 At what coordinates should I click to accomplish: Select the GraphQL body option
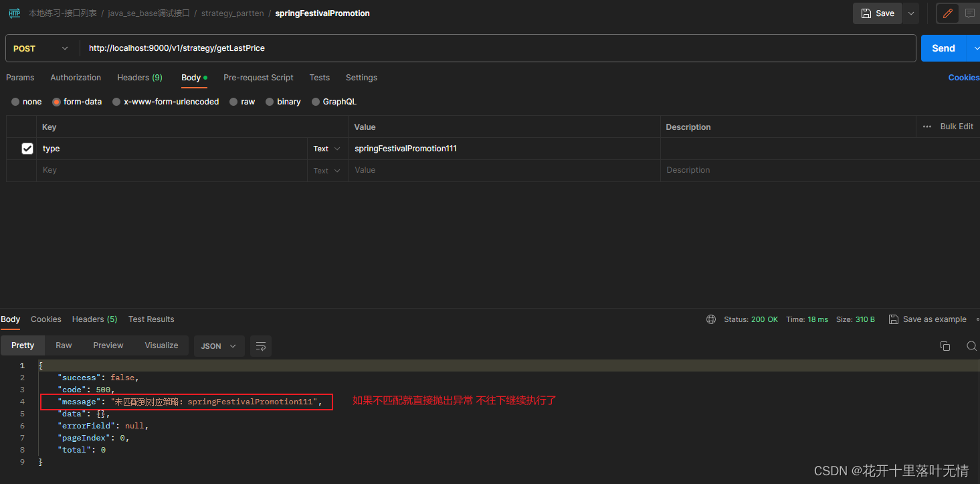[x=316, y=102]
